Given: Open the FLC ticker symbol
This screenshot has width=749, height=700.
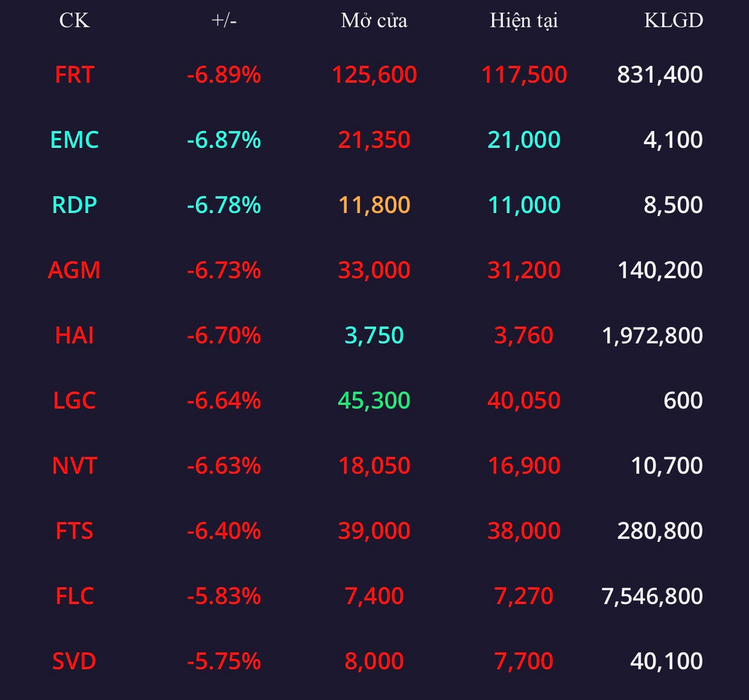Looking at the screenshot, I should pyautogui.click(x=75, y=596).
